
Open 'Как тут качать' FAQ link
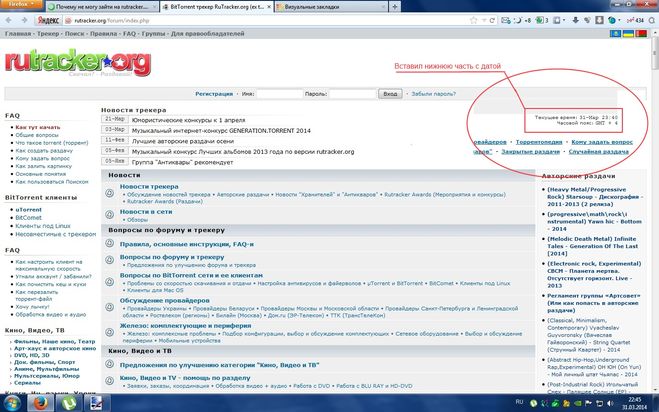coord(38,127)
